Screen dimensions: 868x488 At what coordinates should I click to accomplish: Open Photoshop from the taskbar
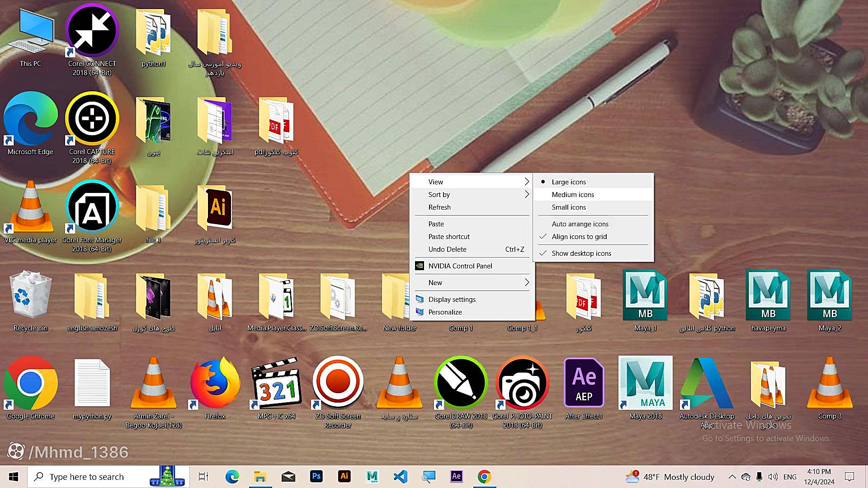click(316, 476)
